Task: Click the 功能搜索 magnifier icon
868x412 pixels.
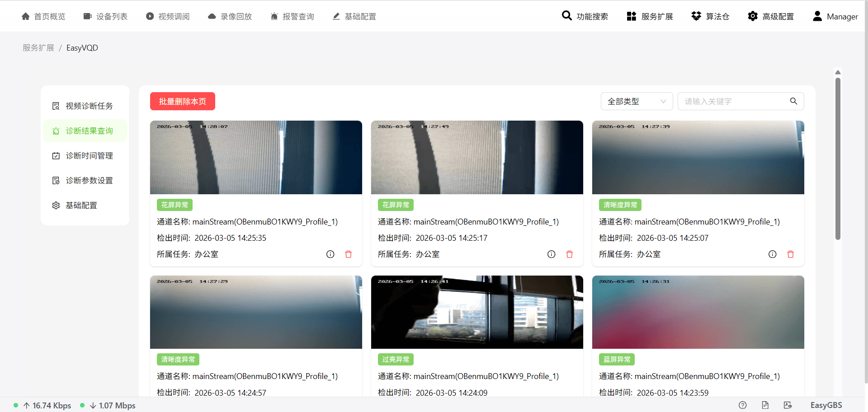Action: pyautogui.click(x=566, y=16)
